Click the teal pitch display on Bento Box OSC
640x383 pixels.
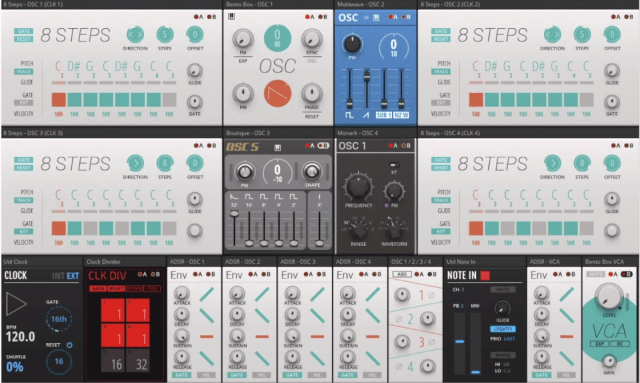pyautogui.click(x=278, y=38)
